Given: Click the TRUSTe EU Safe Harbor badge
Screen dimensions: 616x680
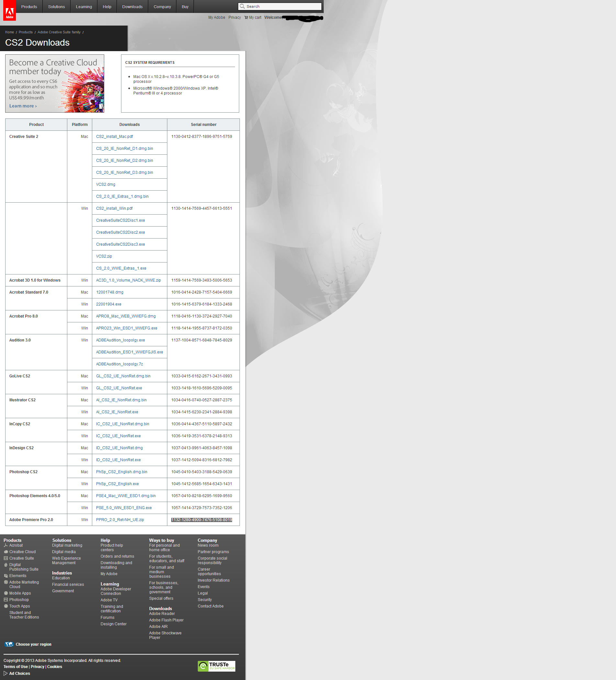Looking at the screenshot, I should 216,666.
